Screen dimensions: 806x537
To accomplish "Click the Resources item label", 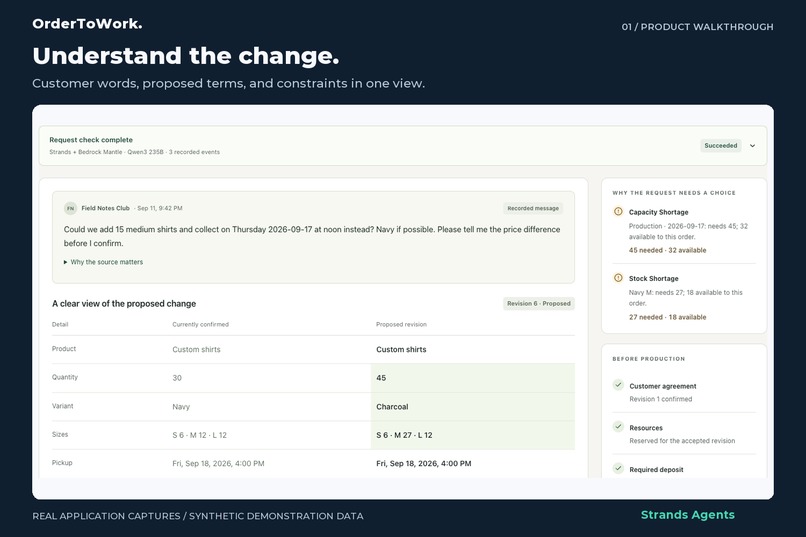I will 646,428.
